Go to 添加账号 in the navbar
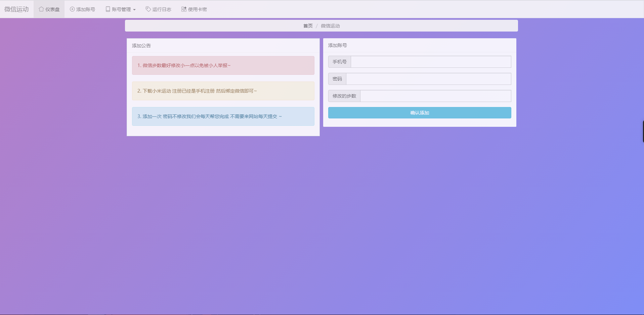Screen dimensions: 644x315 click(x=82, y=9)
